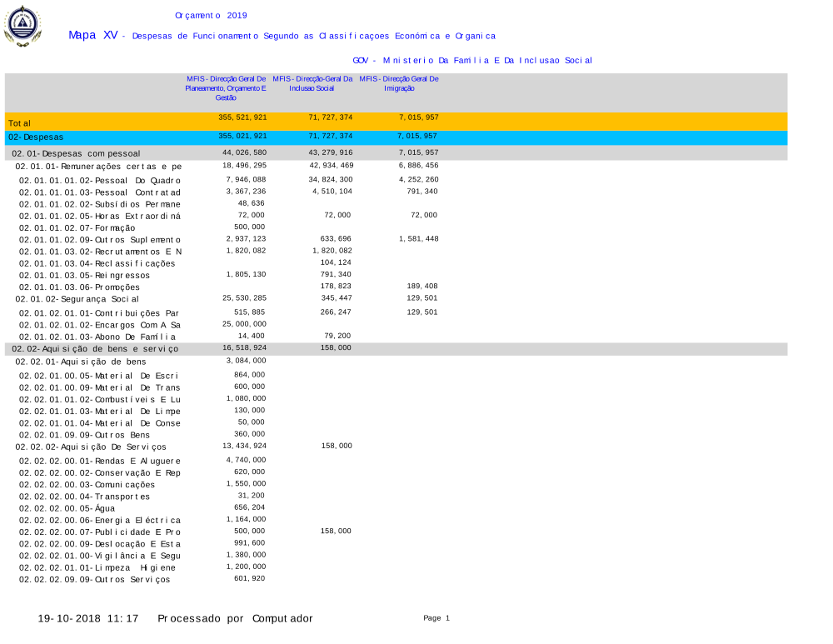Select the 02.01.01.02.07-Formação row

tap(77, 227)
